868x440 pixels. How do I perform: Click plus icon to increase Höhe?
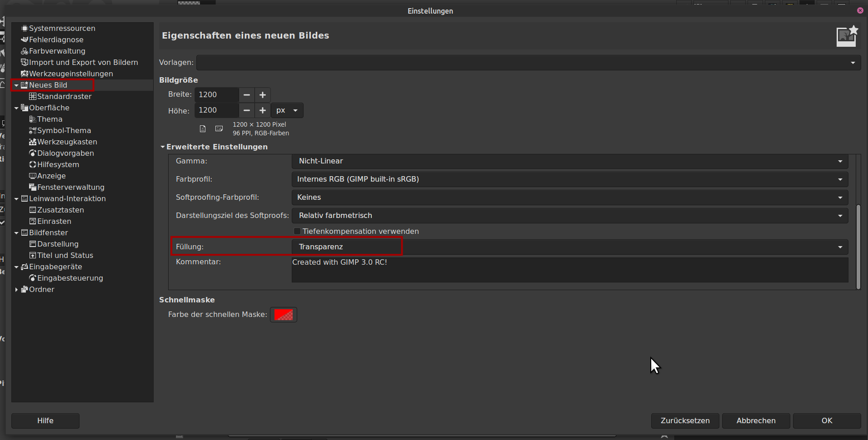point(263,110)
